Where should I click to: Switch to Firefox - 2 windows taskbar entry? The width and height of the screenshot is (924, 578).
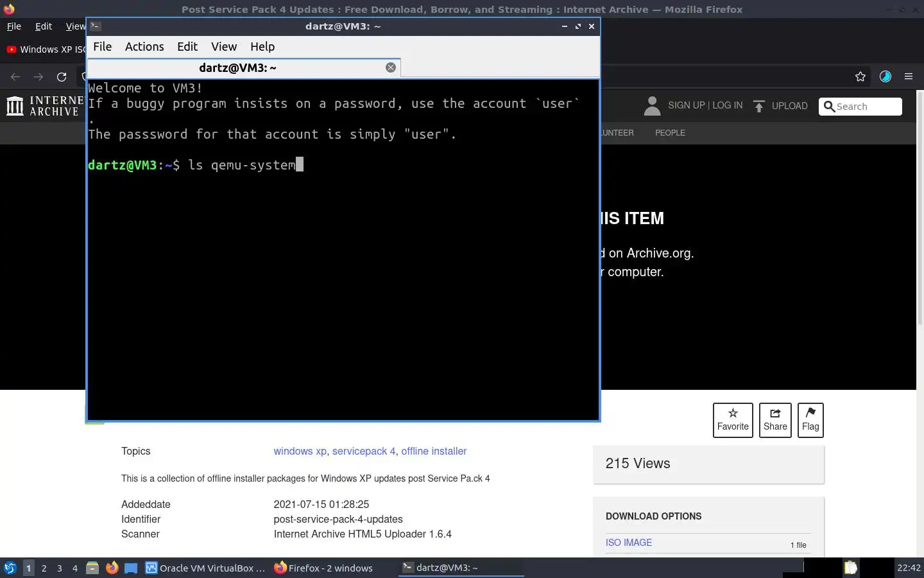(323, 568)
